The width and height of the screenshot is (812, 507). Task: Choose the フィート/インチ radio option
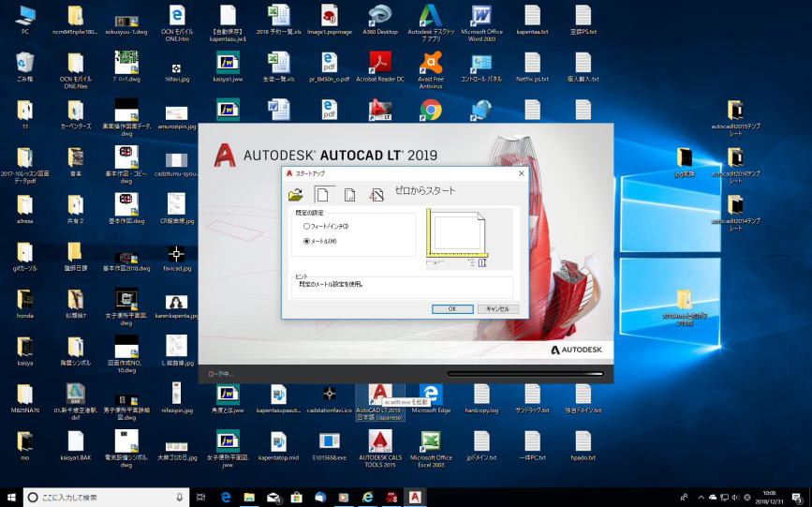[326, 226]
